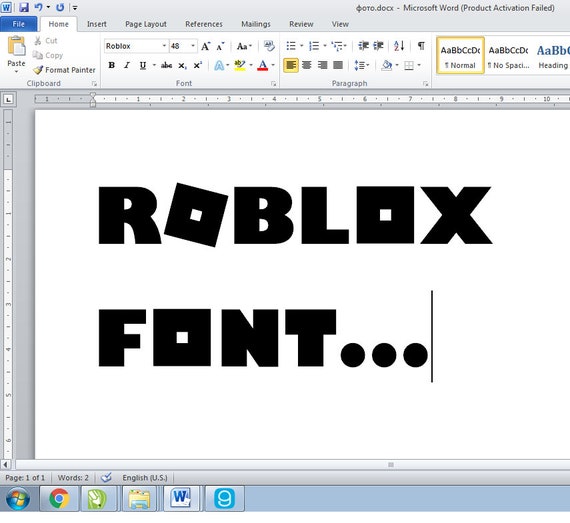
Task: Toggle the bullet list
Action: point(291,46)
